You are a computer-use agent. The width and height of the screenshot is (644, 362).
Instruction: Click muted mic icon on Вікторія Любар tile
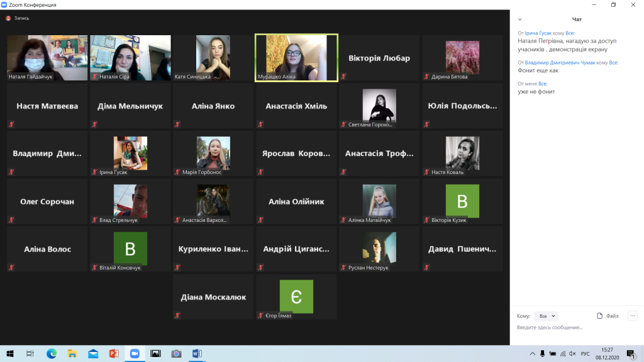click(x=344, y=77)
